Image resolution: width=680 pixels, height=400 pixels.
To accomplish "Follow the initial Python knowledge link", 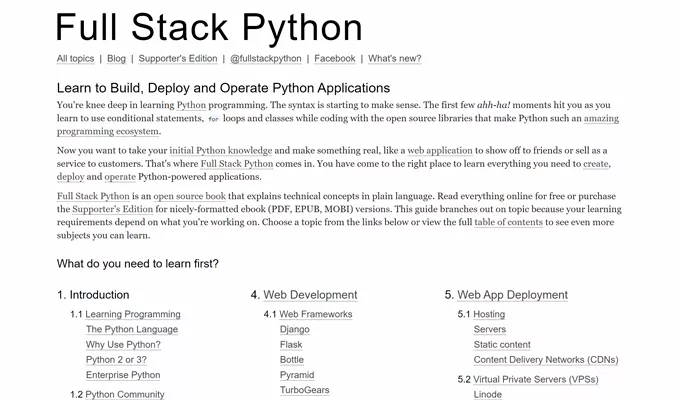I will tap(221, 151).
